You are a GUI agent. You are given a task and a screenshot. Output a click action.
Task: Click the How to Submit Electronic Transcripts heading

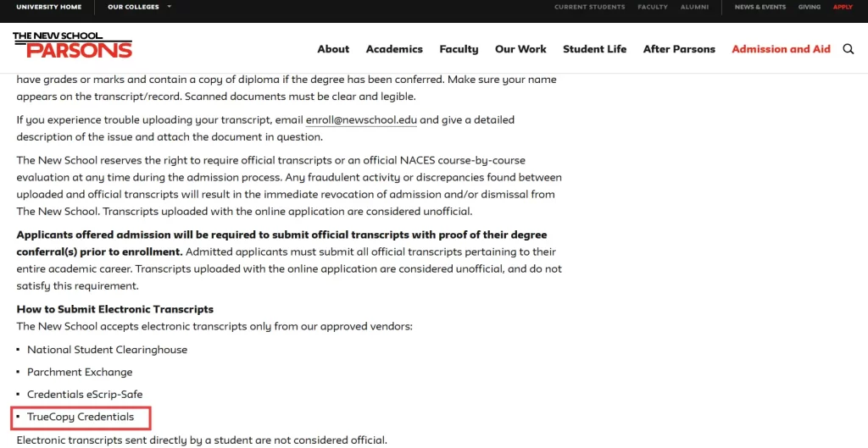coord(115,309)
